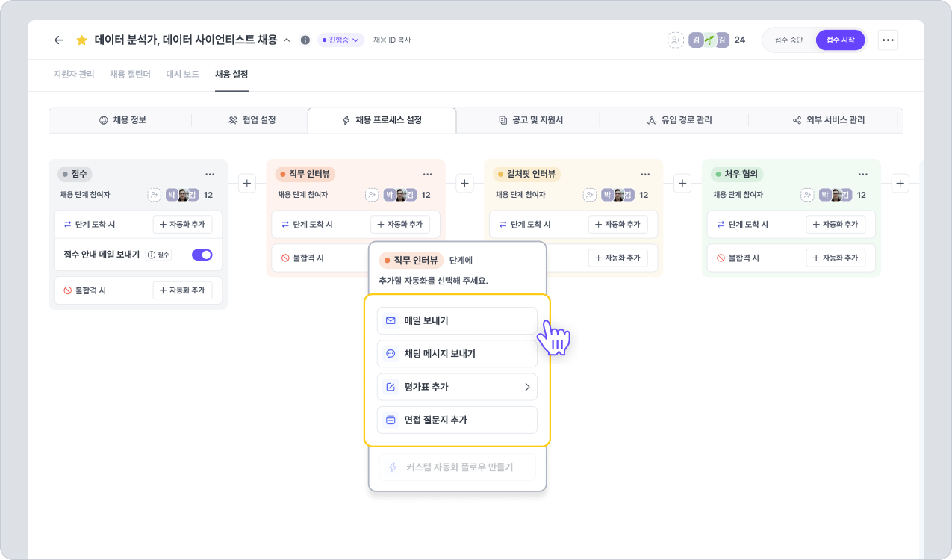Click the back arrow icon

(x=59, y=40)
